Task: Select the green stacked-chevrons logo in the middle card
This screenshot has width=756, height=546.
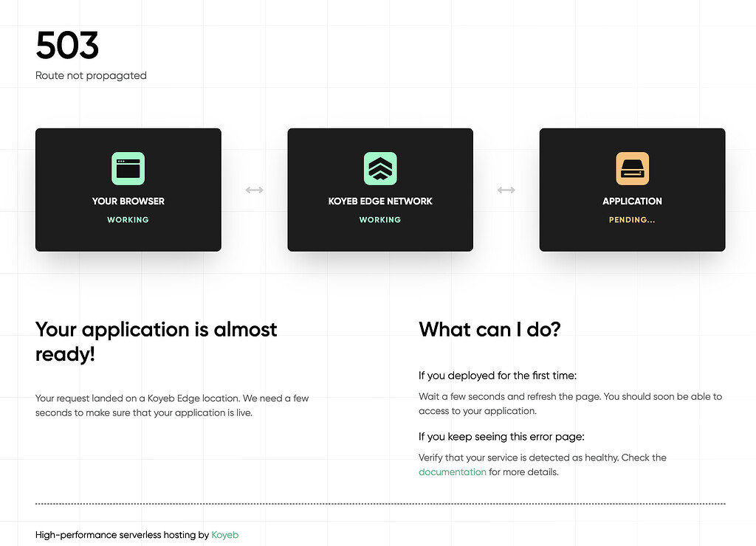Action: (x=379, y=168)
